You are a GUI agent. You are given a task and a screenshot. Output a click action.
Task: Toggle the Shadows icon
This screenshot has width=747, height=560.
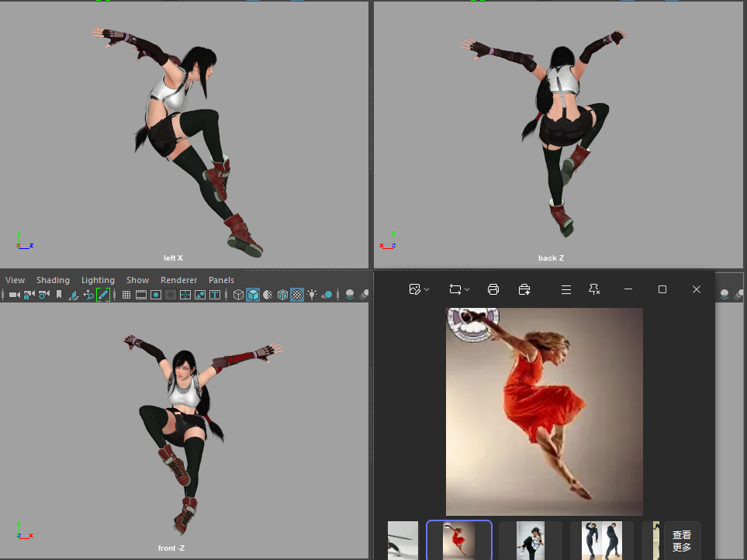click(327, 295)
